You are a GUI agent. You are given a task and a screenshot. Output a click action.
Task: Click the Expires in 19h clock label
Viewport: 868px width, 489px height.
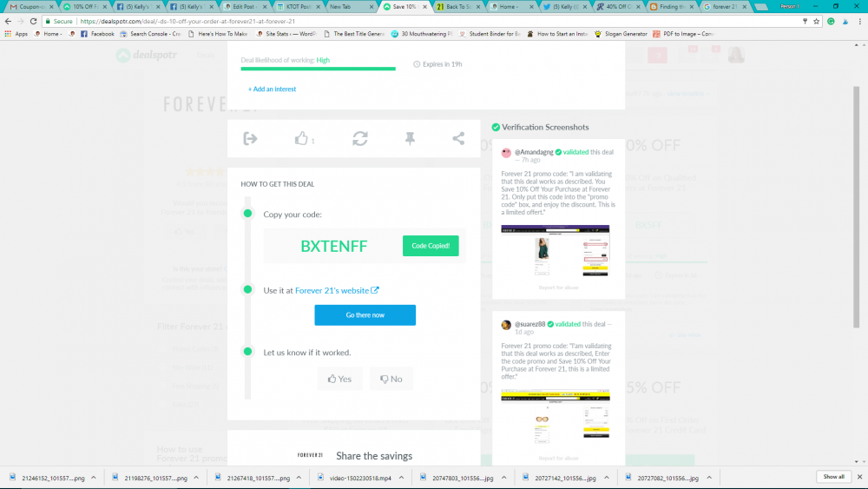437,64
